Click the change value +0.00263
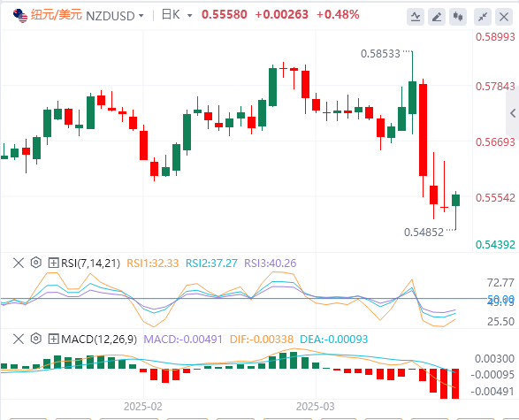This screenshot has width=519, height=420. coord(282,14)
